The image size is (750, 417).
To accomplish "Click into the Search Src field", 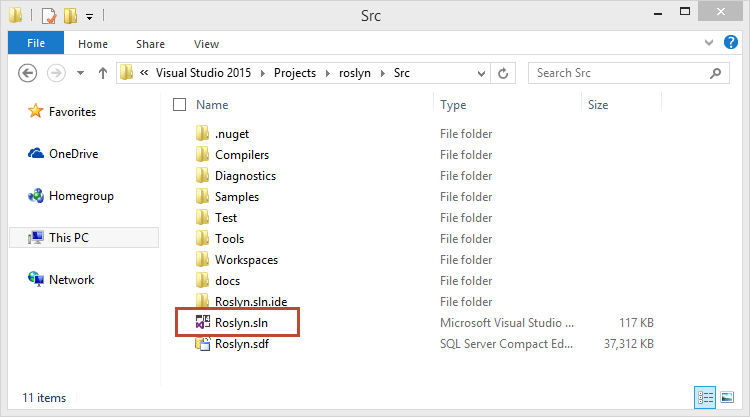I will [x=620, y=73].
